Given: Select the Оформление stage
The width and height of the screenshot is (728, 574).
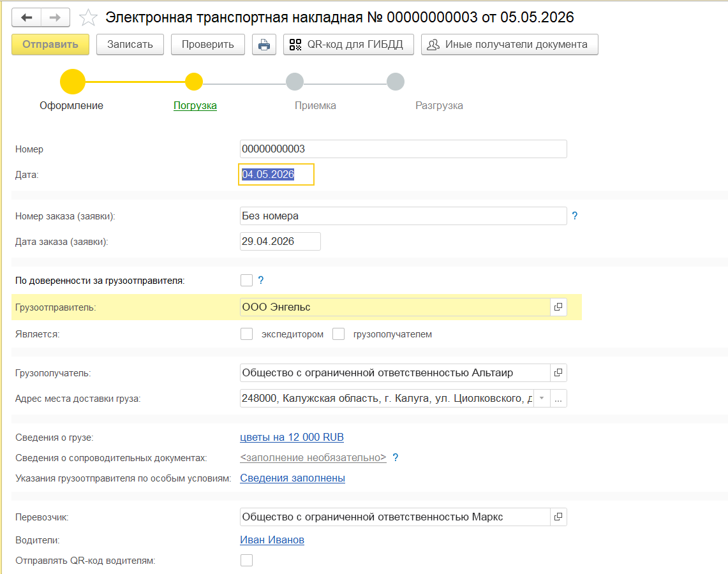Looking at the screenshot, I should 71,106.
